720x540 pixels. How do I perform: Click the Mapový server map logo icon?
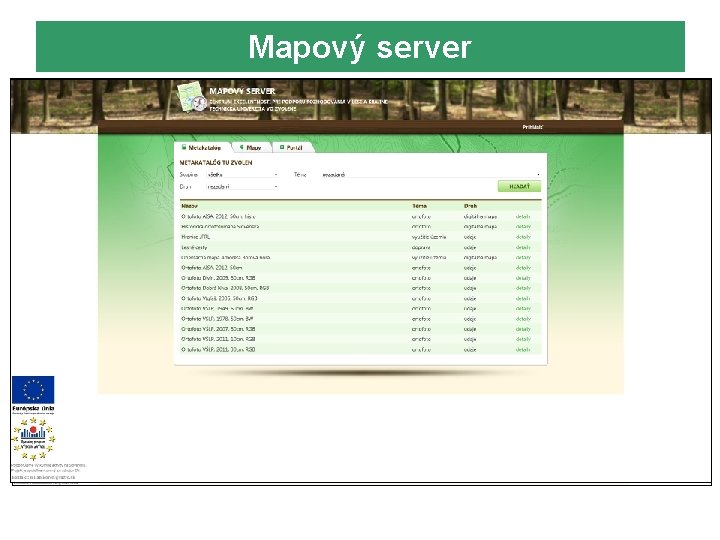point(192,97)
